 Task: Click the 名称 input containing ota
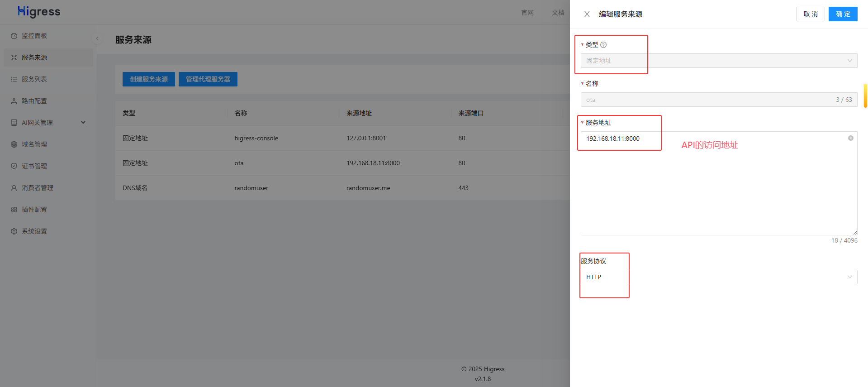[x=719, y=100]
